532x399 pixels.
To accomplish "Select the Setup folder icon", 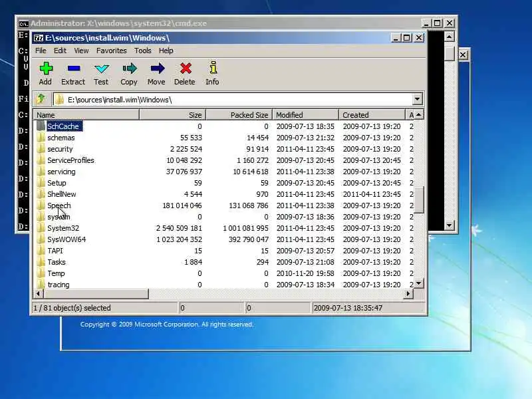I will coord(41,182).
